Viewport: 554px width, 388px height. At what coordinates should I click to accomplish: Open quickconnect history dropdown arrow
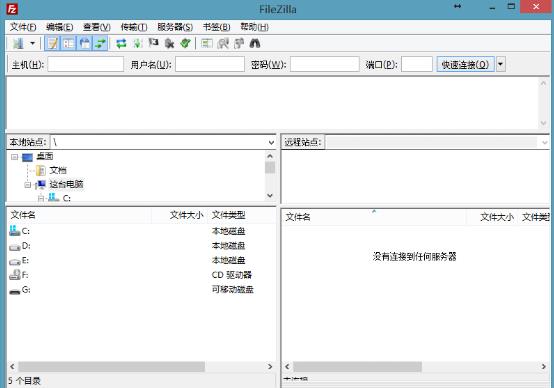coord(501,64)
